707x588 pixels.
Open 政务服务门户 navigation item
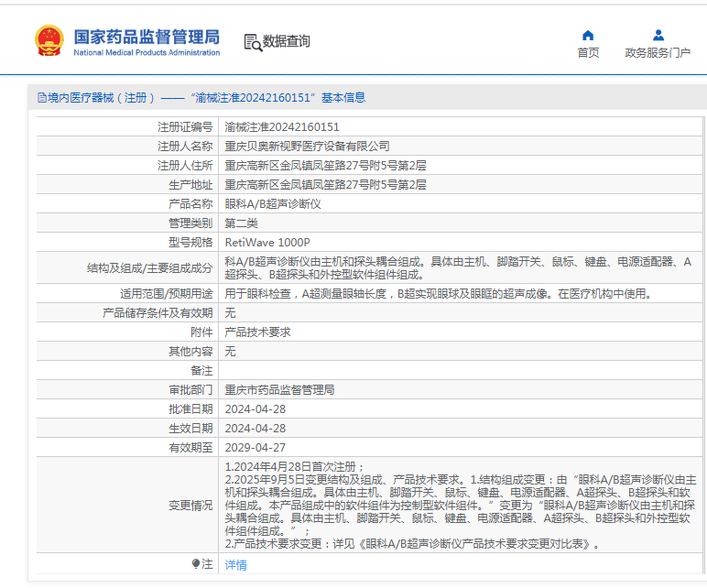[658, 53]
